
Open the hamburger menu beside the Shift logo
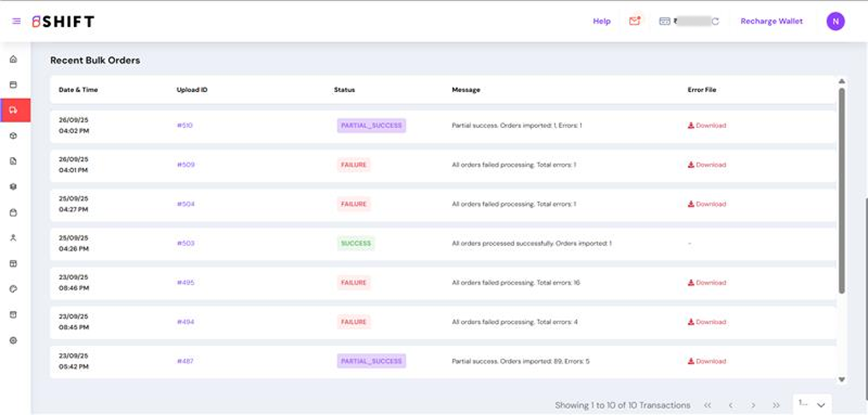17,22
